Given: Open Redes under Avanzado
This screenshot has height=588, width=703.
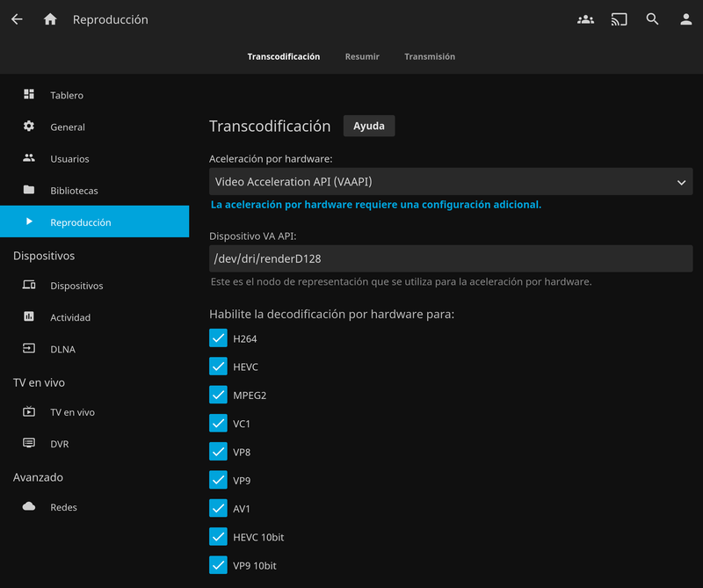Looking at the screenshot, I should pos(95,507).
